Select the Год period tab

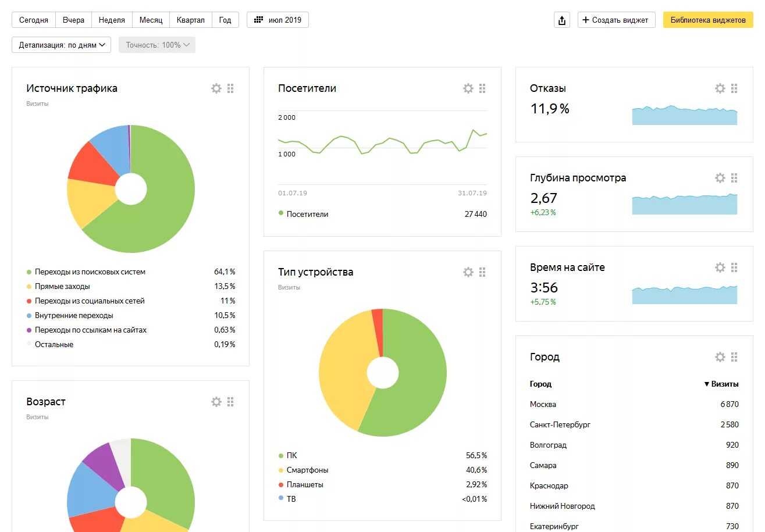[x=225, y=20]
